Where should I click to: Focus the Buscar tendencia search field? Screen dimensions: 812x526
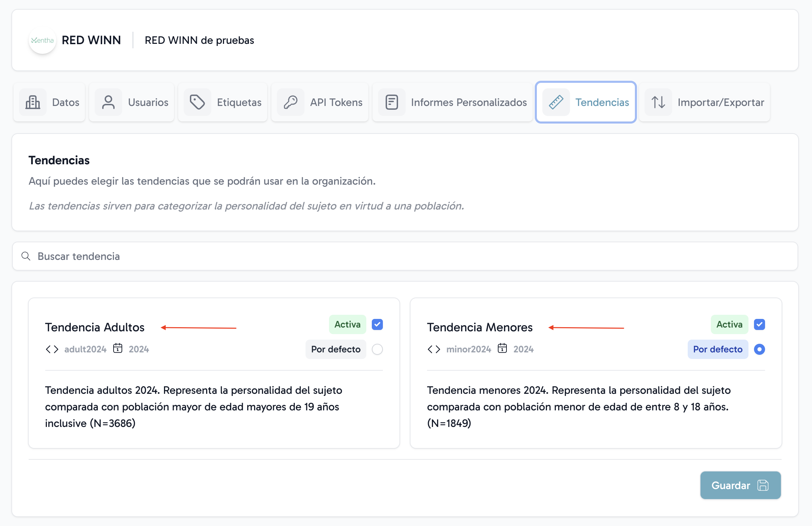coord(405,256)
